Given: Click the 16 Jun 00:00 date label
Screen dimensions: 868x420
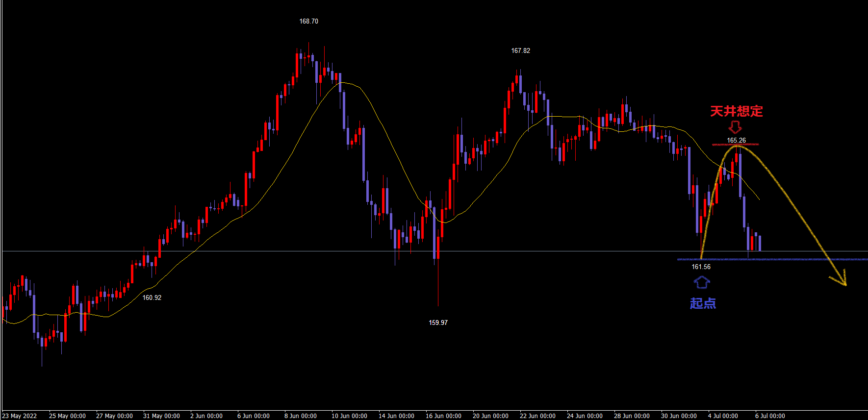Looking at the screenshot, I should [443, 416].
